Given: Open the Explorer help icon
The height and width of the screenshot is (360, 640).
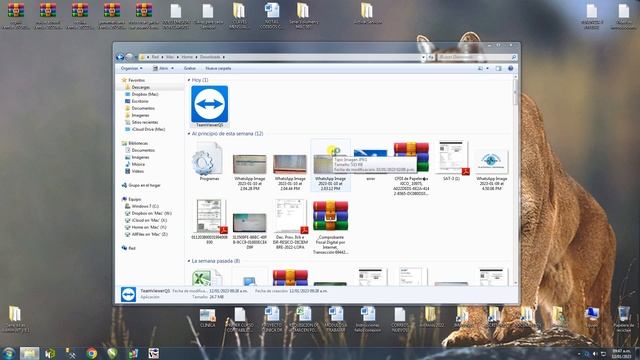Looking at the screenshot, I should pos(510,69).
